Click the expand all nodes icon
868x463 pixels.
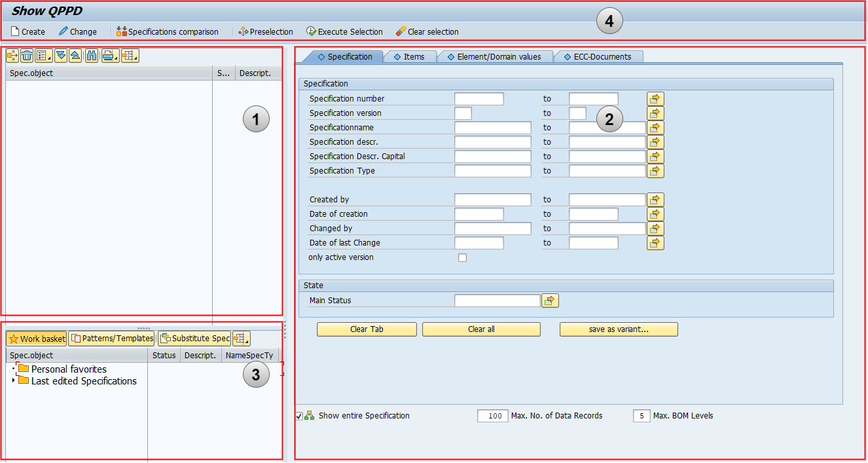coord(61,56)
